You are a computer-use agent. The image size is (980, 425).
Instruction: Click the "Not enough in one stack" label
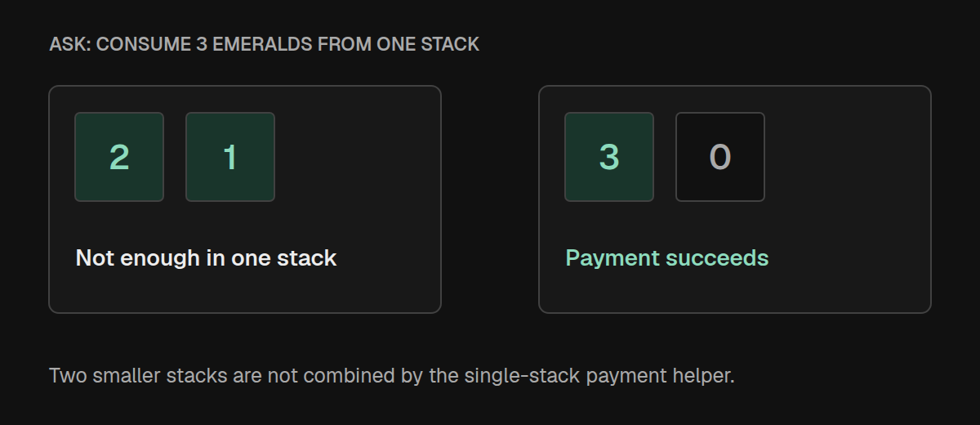coord(206,258)
